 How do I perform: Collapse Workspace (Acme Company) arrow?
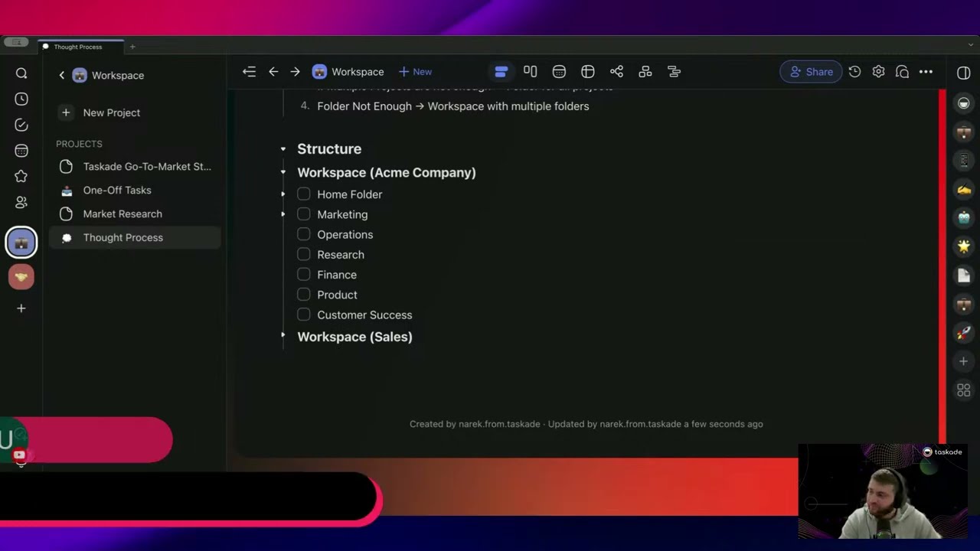click(x=283, y=173)
